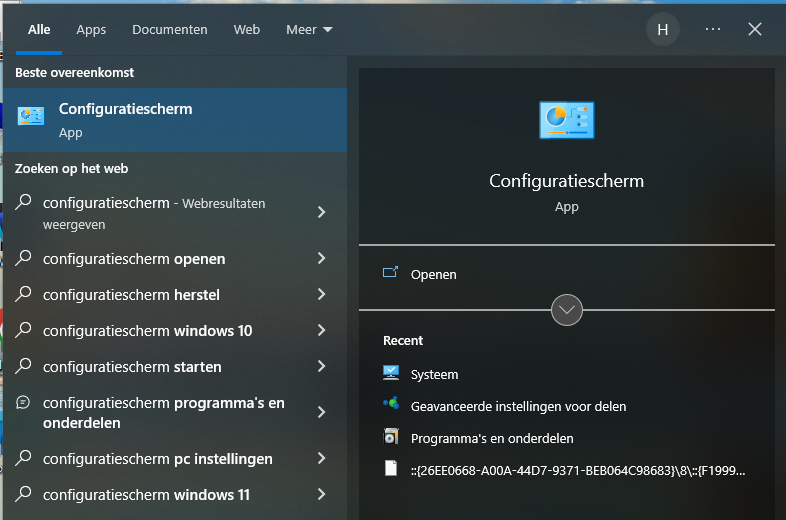
Task: Click the Geavanceerde instellingen voor delen network icon
Action: click(x=391, y=403)
